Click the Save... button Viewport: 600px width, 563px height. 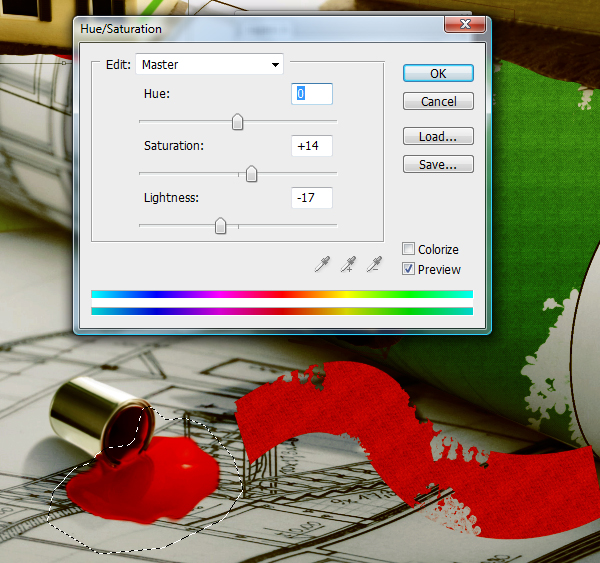point(438,164)
